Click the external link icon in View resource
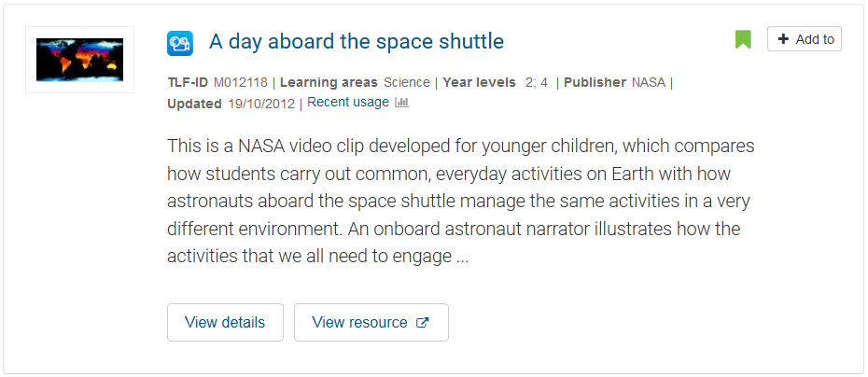Viewport: 868px width, 377px height. 423,322
